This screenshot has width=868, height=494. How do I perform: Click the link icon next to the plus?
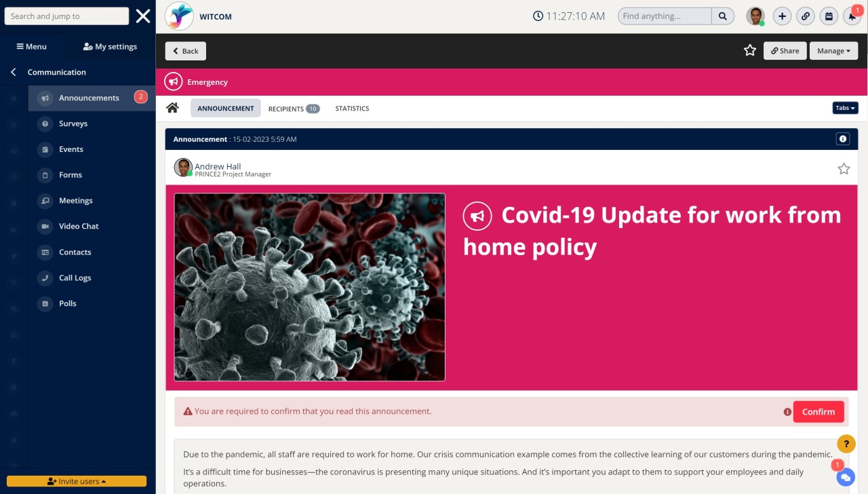(806, 16)
